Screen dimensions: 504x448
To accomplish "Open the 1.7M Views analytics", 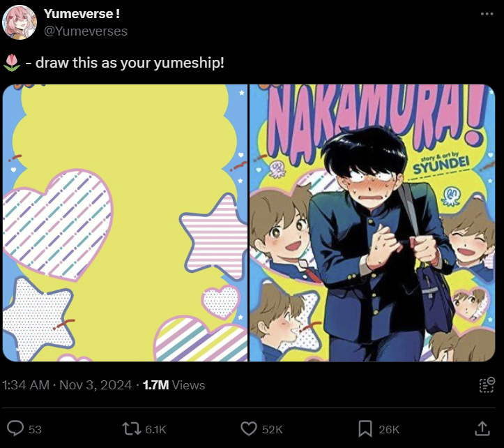I will click(x=174, y=384).
